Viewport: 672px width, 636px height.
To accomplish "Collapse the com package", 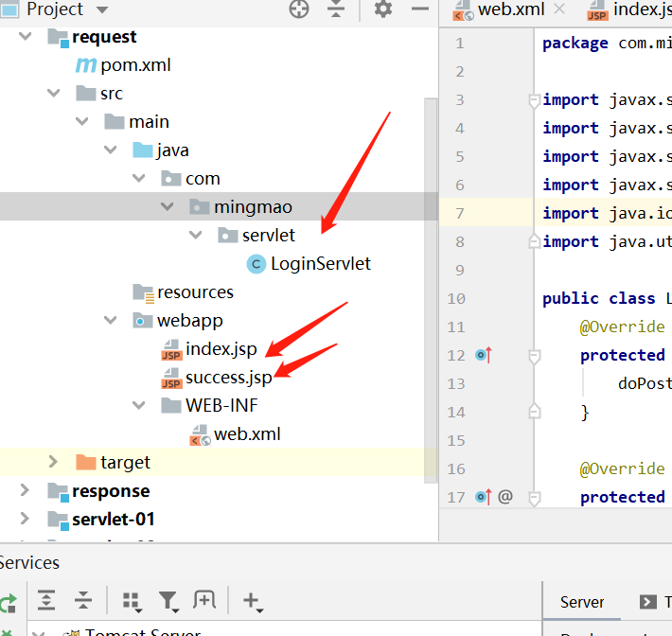I will [139, 178].
